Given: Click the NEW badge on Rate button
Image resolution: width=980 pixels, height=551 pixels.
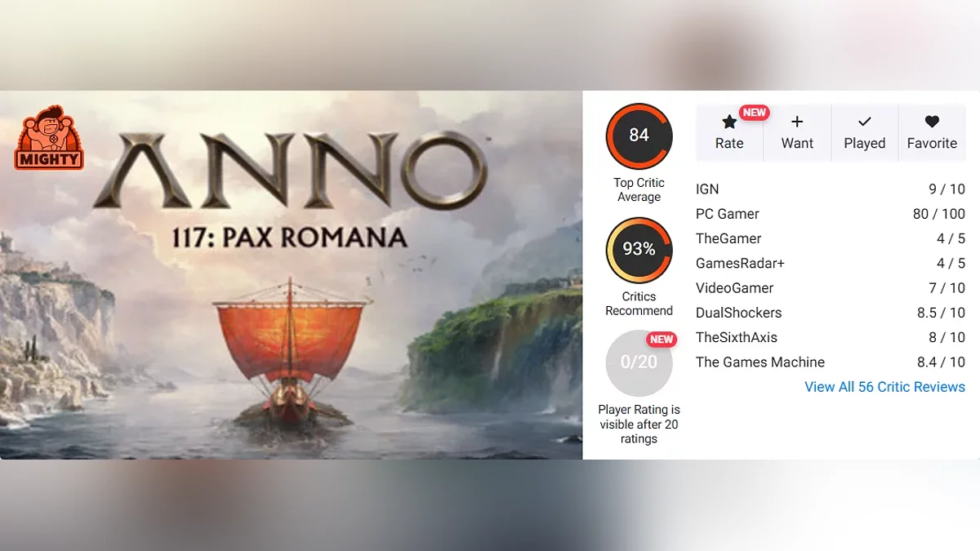Looking at the screenshot, I should [754, 113].
